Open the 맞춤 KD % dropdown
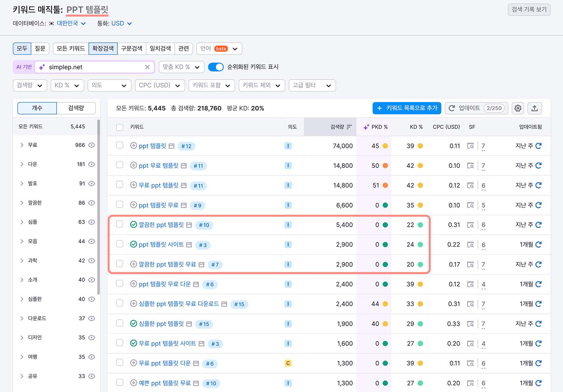The height and width of the screenshot is (392, 563). click(181, 67)
